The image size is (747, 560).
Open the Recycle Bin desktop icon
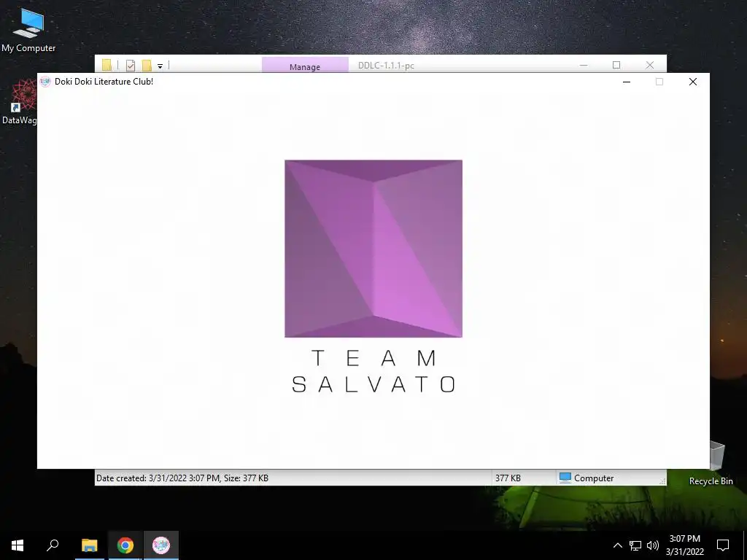pyautogui.click(x=711, y=463)
